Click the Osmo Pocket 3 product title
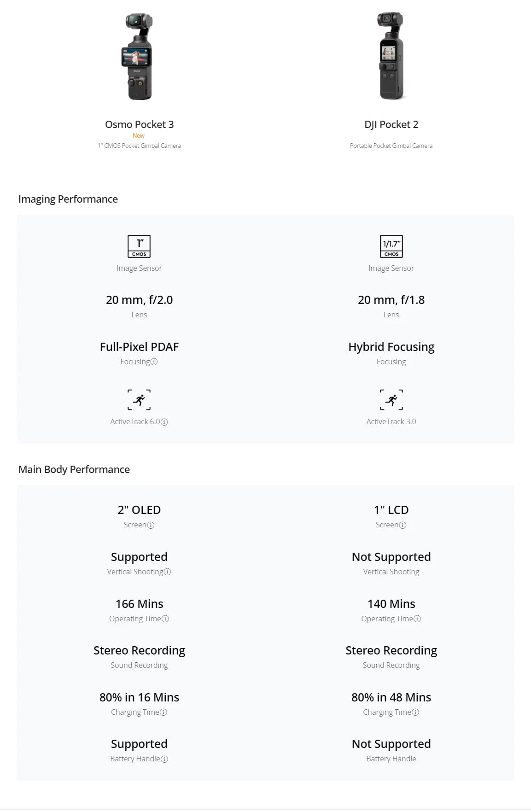 (x=139, y=124)
